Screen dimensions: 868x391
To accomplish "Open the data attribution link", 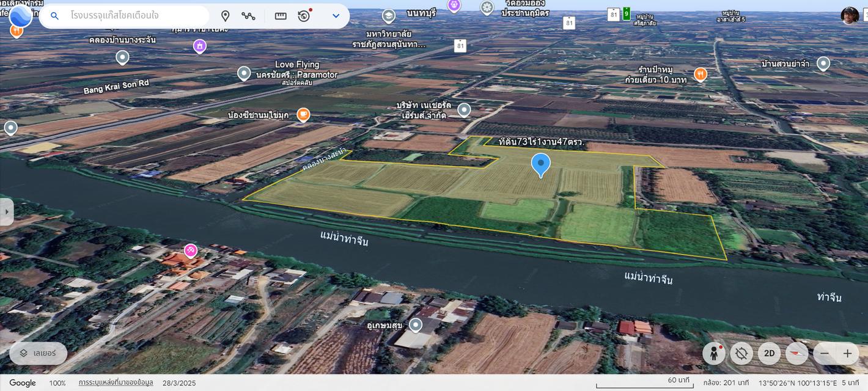I will 116,383.
